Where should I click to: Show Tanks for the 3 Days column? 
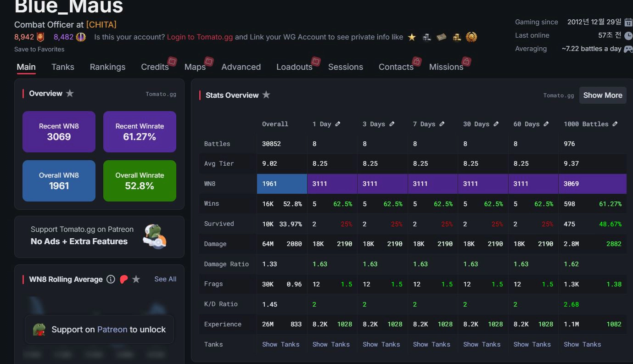381,344
